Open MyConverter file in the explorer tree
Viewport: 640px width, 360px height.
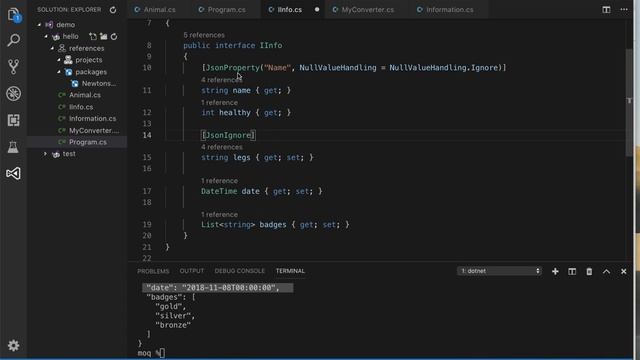[94, 131]
